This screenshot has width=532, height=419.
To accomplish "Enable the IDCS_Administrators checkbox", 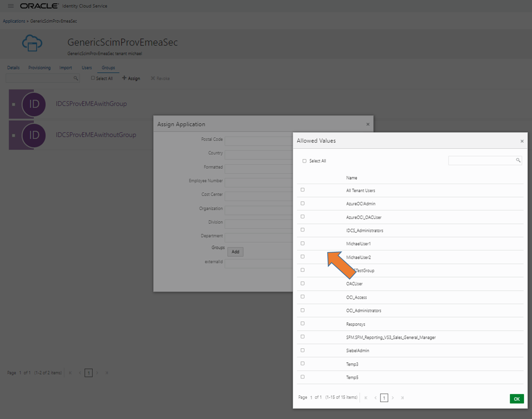I will point(302,230).
